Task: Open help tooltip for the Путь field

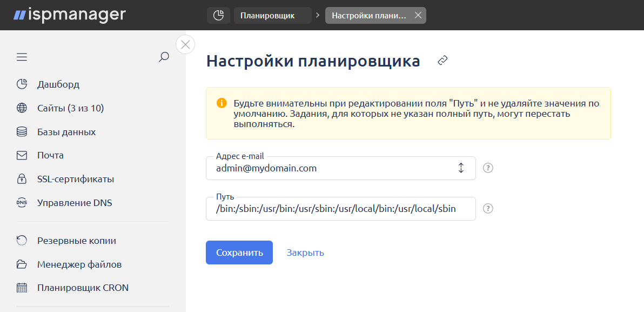Action: point(488,209)
